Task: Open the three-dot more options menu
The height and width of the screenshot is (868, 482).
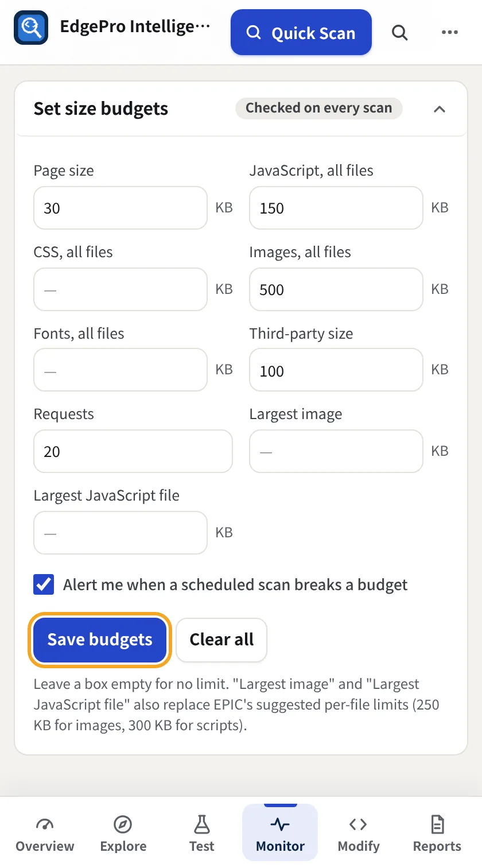Action: (x=450, y=33)
